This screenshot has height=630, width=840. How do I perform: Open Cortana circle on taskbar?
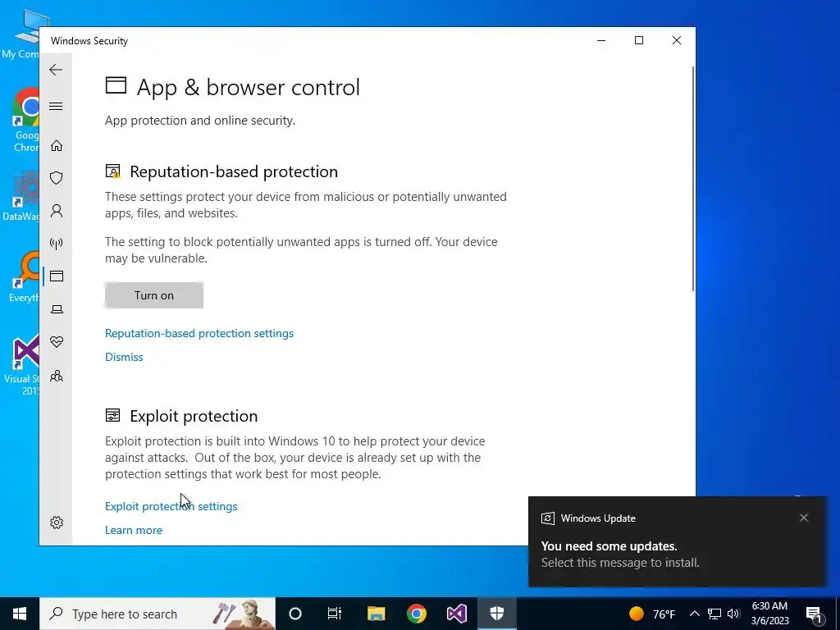(295, 614)
